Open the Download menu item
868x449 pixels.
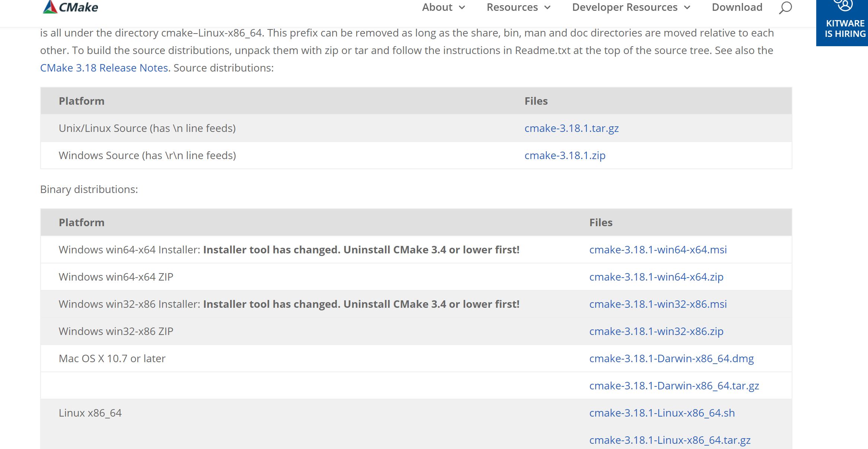tap(737, 7)
